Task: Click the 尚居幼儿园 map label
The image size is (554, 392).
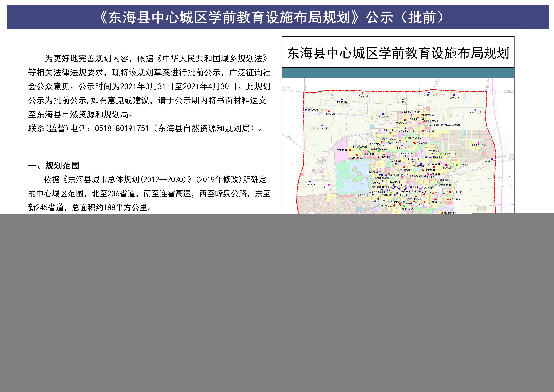Action: click(430, 131)
